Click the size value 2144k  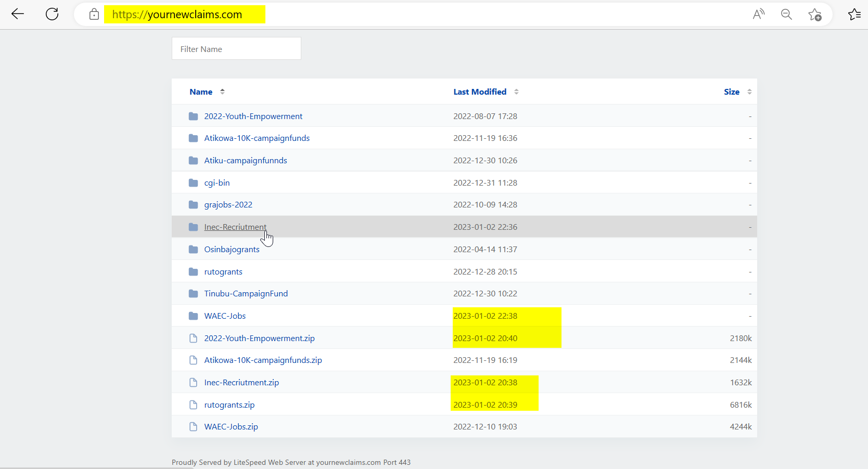[741, 360]
